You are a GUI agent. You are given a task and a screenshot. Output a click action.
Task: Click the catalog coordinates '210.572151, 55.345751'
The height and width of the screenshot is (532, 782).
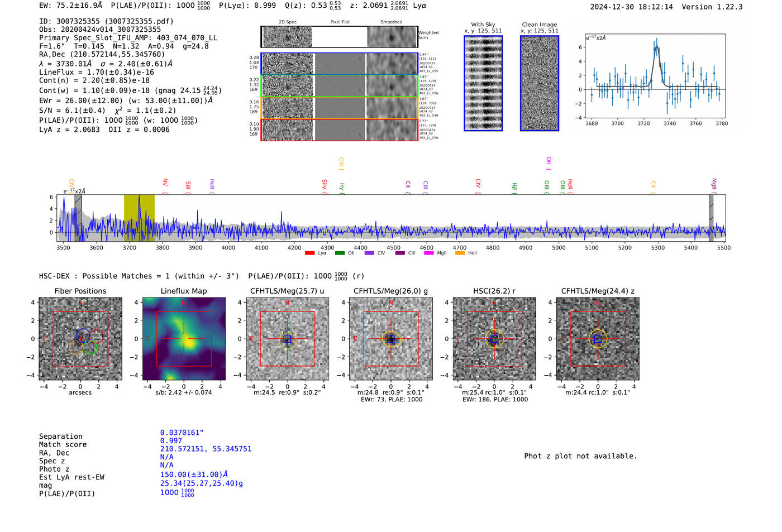coord(206,449)
